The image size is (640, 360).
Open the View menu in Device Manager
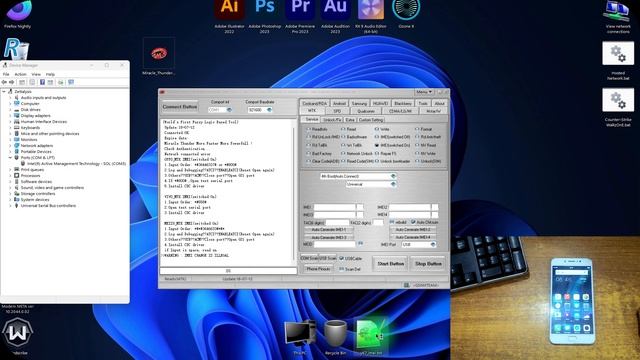pos(36,74)
